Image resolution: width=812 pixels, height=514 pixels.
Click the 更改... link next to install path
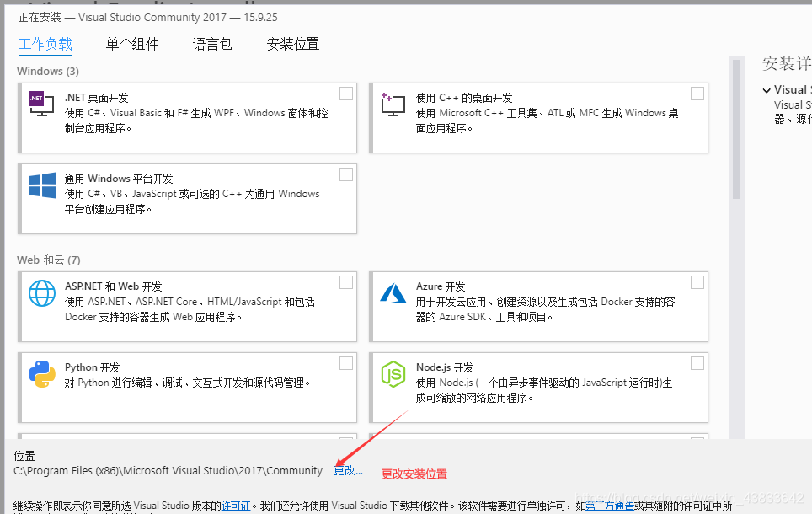tap(348, 470)
